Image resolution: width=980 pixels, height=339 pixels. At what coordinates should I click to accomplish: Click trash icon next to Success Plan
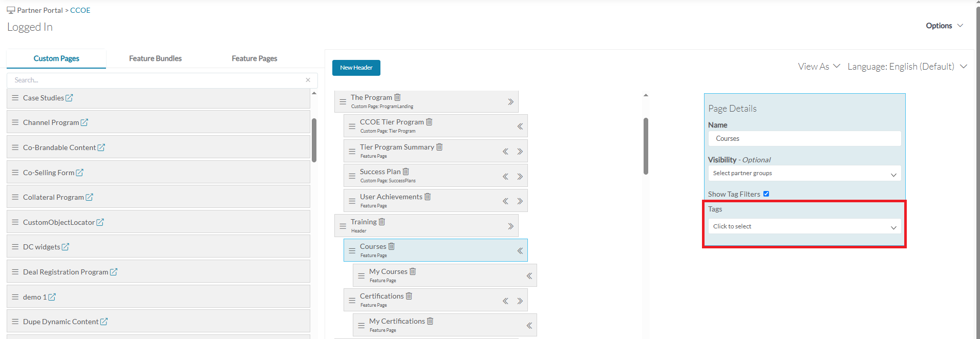pos(406,172)
